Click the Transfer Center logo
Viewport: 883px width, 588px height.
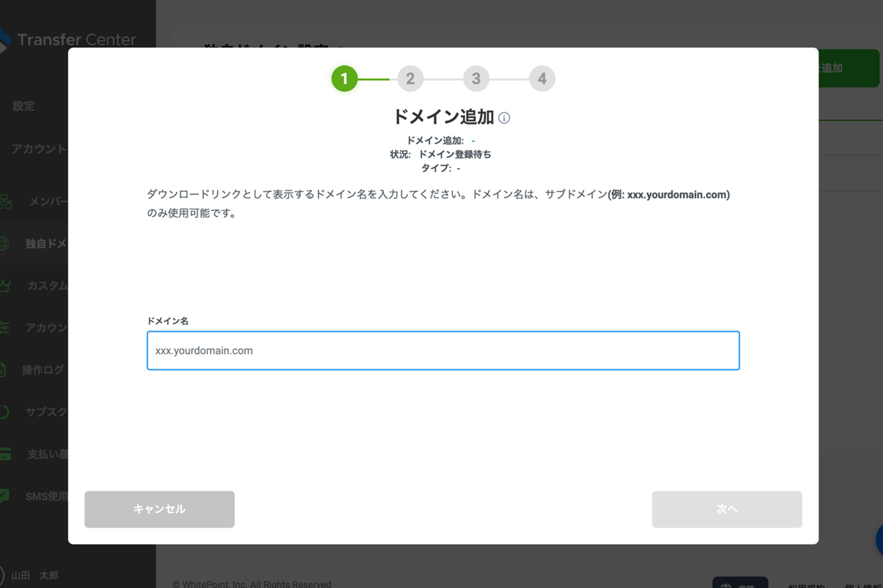[68, 40]
